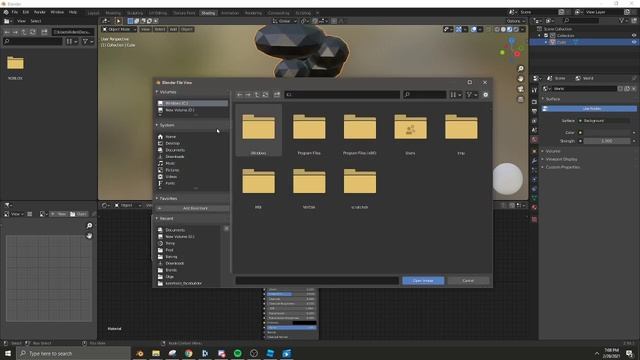The width and height of the screenshot is (640, 360).
Task: Collapse the Recent section
Action: 157,219
